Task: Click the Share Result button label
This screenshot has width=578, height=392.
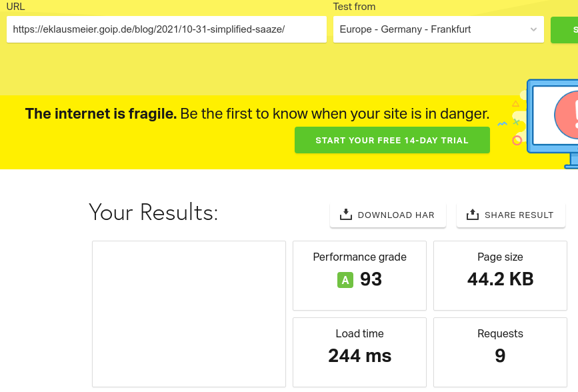Action: point(519,215)
